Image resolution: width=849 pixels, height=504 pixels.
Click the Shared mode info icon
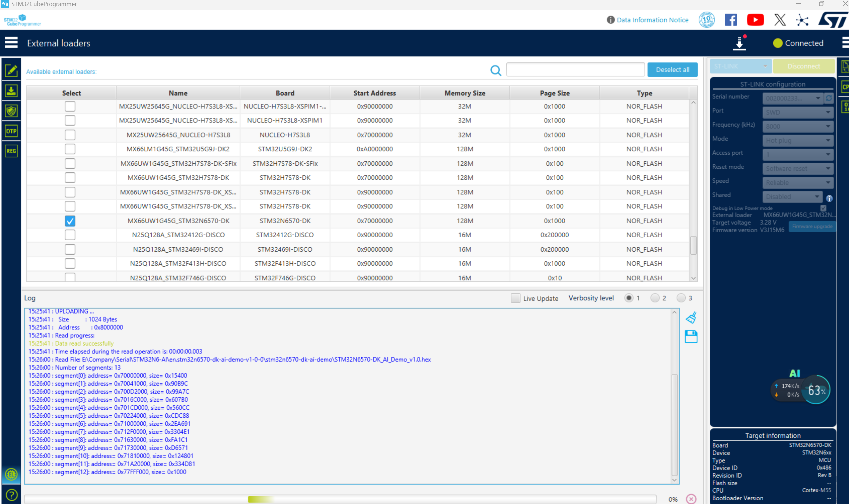829,198
